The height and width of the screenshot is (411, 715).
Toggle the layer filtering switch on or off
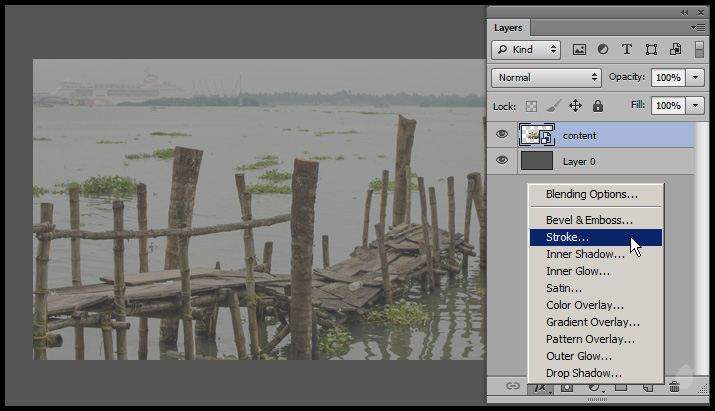(x=699, y=49)
